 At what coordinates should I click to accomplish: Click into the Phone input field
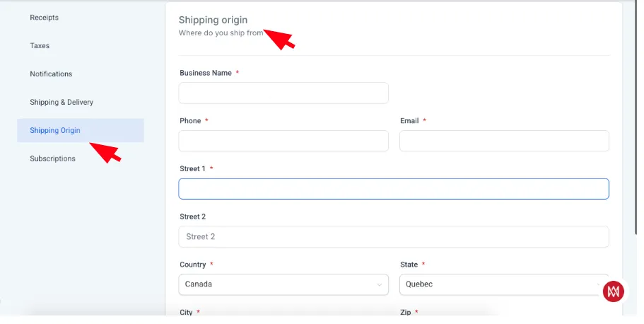pos(283,141)
